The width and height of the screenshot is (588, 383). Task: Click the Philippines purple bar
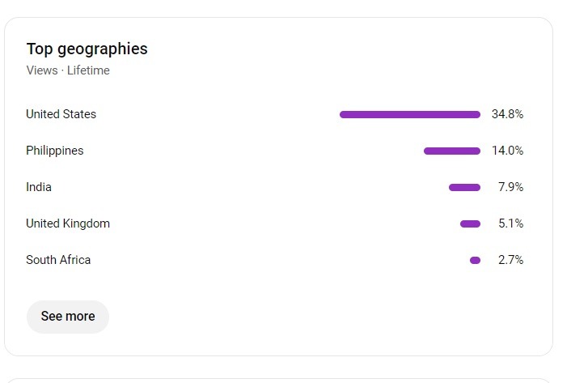[452, 151]
